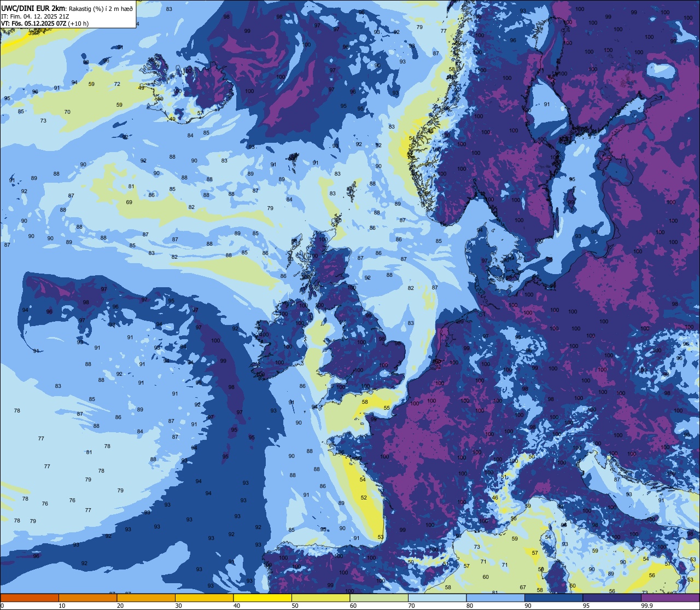Click the '10' legend scale label
The height and width of the screenshot is (610, 700).
click(62, 606)
